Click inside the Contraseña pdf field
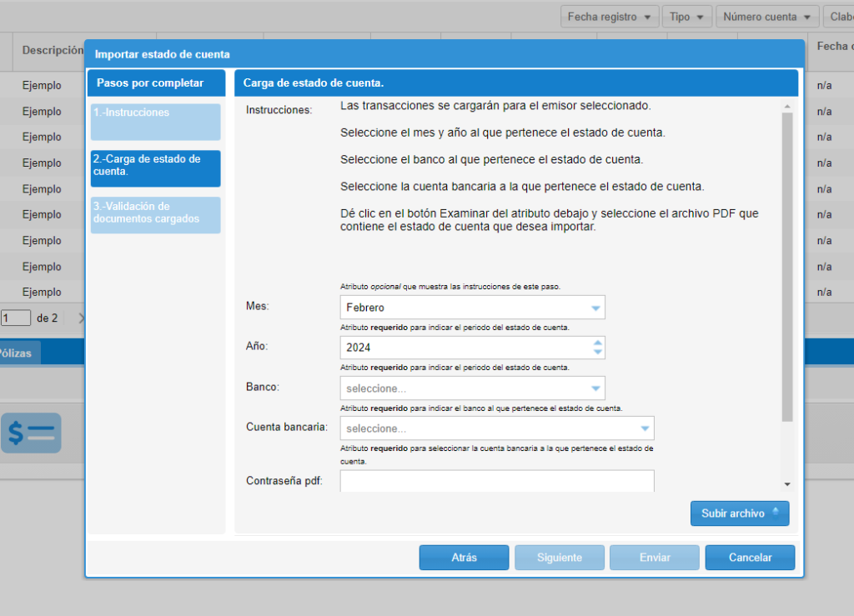 pos(496,481)
